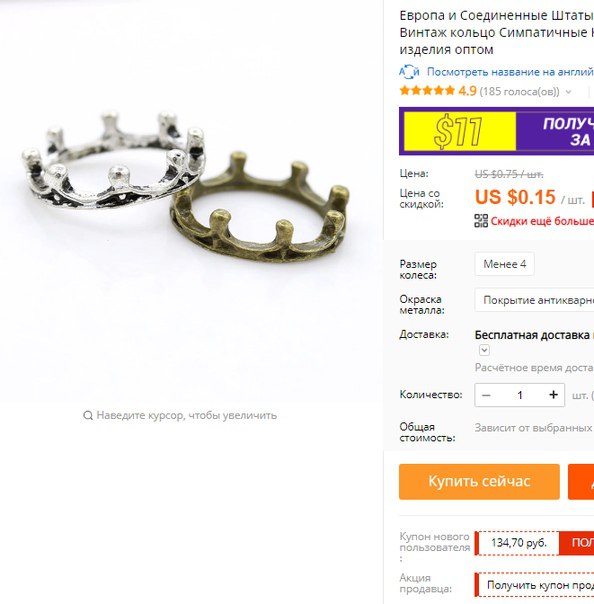Click the $11 promotional banner
The image size is (594, 604).
pyautogui.click(x=497, y=131)
